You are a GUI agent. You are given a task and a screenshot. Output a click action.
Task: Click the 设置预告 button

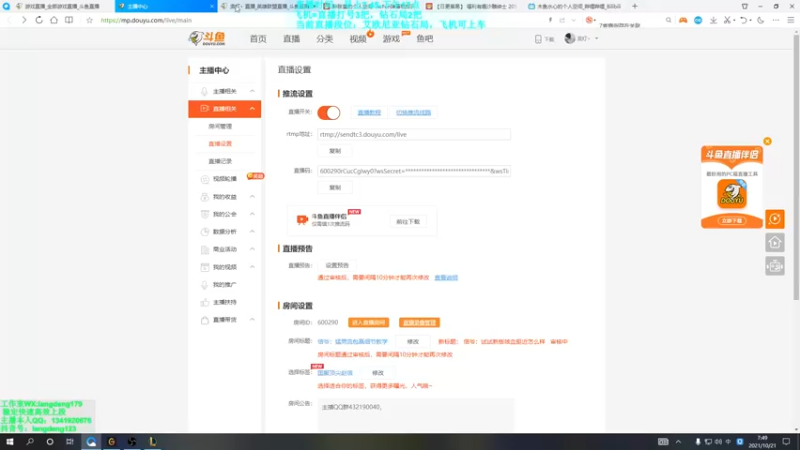coord(337,265)
